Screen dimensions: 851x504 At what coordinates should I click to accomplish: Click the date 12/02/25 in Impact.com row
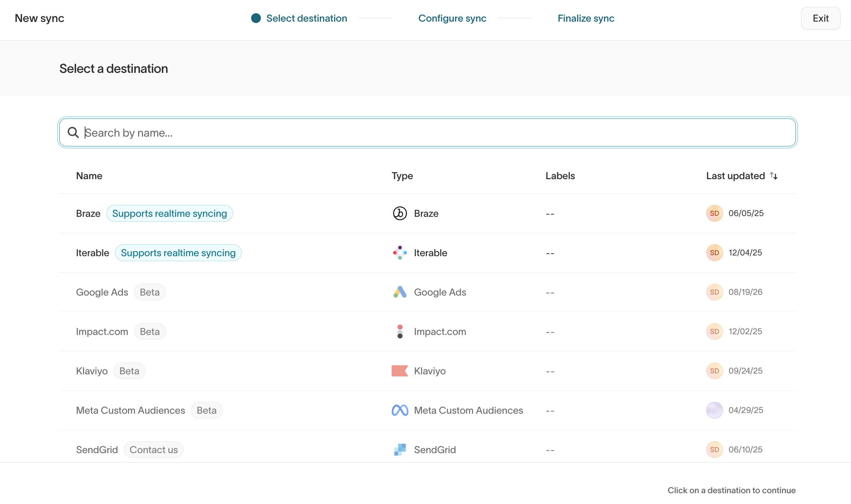(745, 331)
